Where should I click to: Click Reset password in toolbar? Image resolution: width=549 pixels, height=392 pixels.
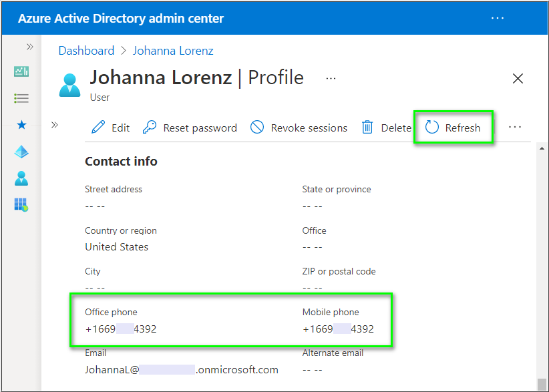tap(190, 128)
